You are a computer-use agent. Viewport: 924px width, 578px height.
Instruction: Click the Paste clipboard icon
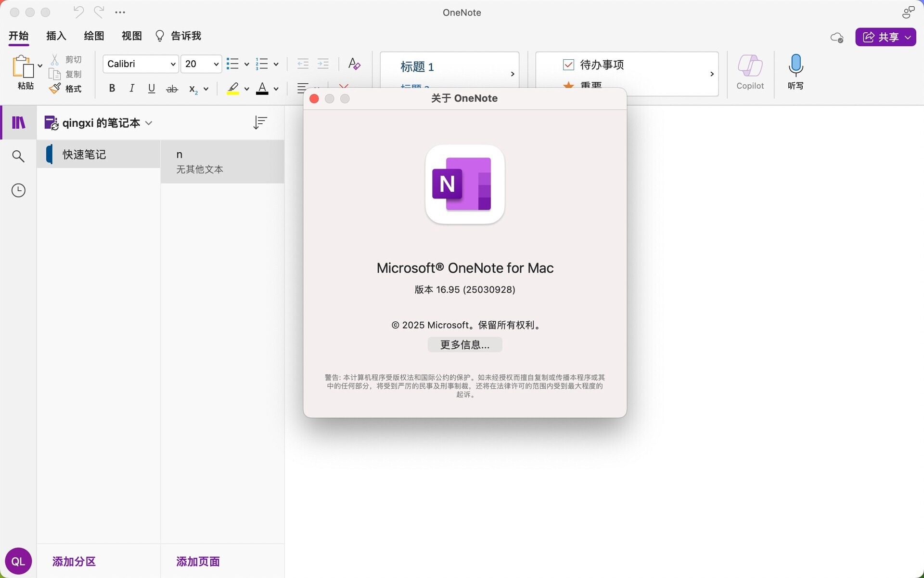click(23, 66)
